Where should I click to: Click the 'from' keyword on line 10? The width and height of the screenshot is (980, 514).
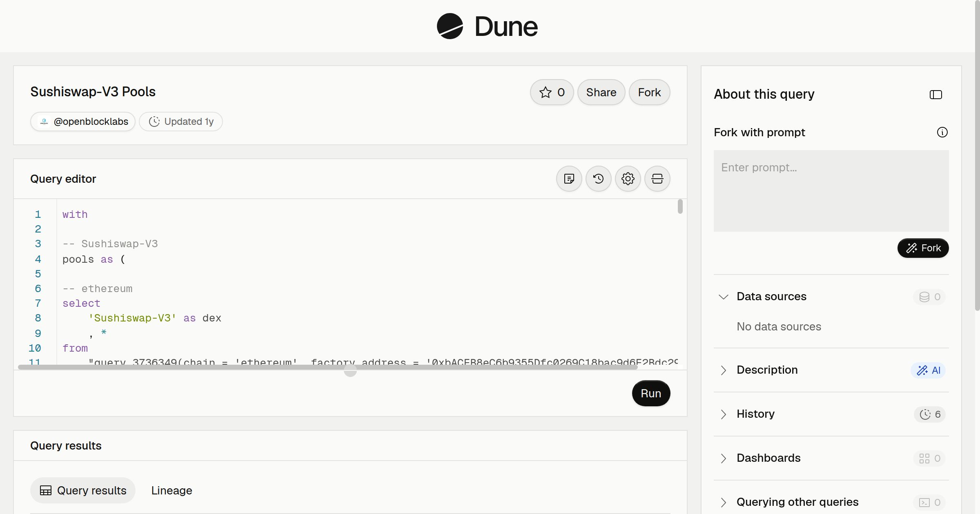(75, 348)
